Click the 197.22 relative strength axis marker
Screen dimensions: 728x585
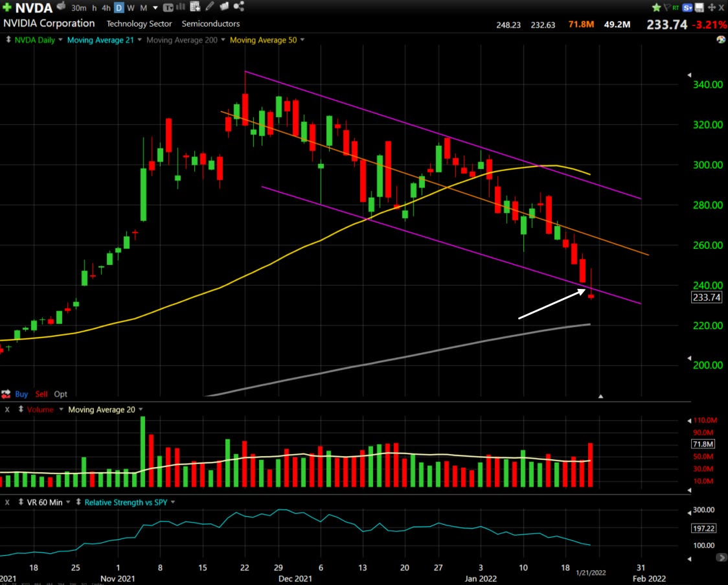(704, 529)
